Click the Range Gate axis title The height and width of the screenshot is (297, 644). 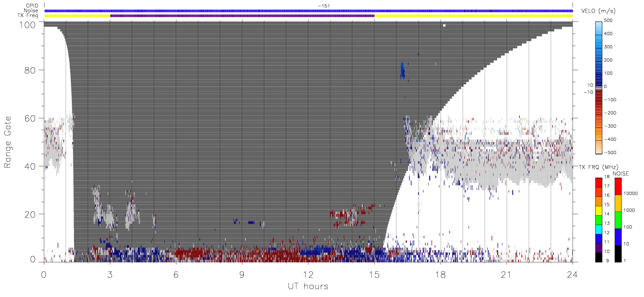click(8, 142)
